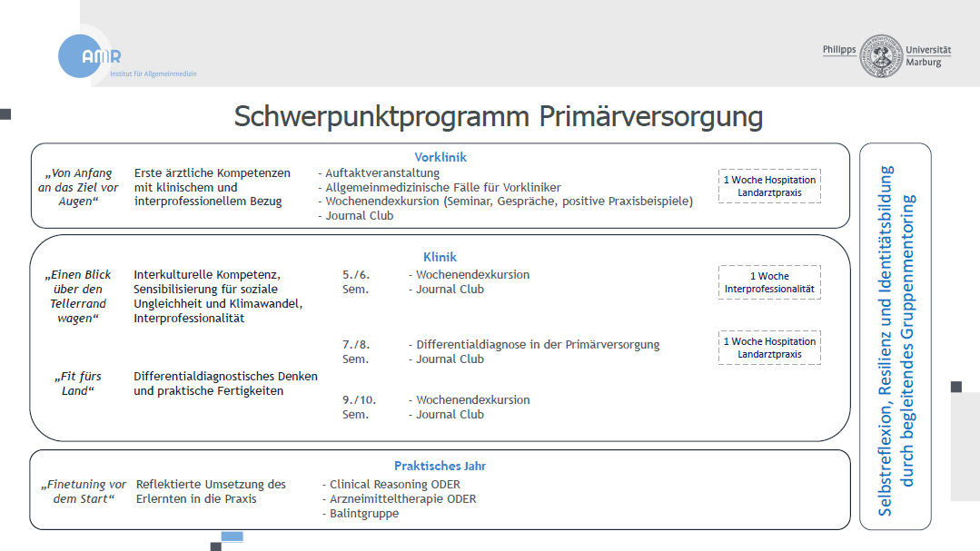Click the text Erste ärztliche Kompetenzen
This screenshot has width=980, height=551.
pos(213,173)
